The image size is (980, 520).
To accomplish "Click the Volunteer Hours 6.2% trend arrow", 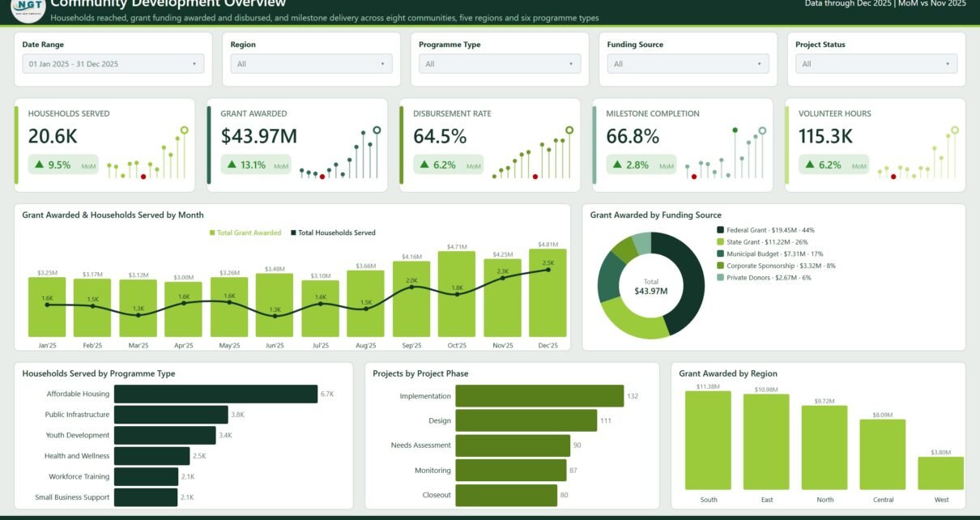I will (x=810, y=164).
